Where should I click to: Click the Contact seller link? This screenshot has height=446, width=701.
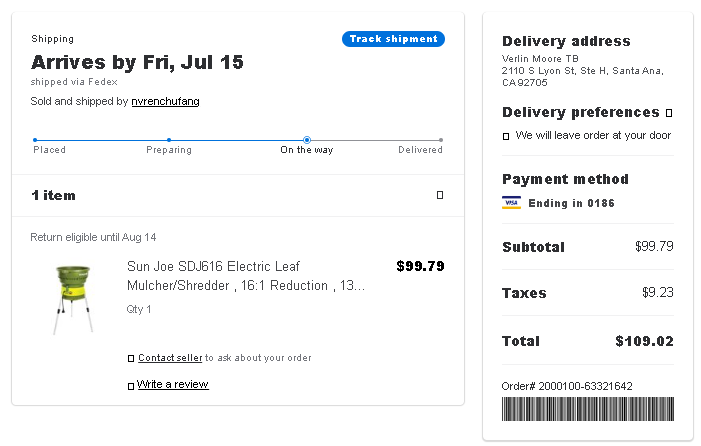click(170, 358)
